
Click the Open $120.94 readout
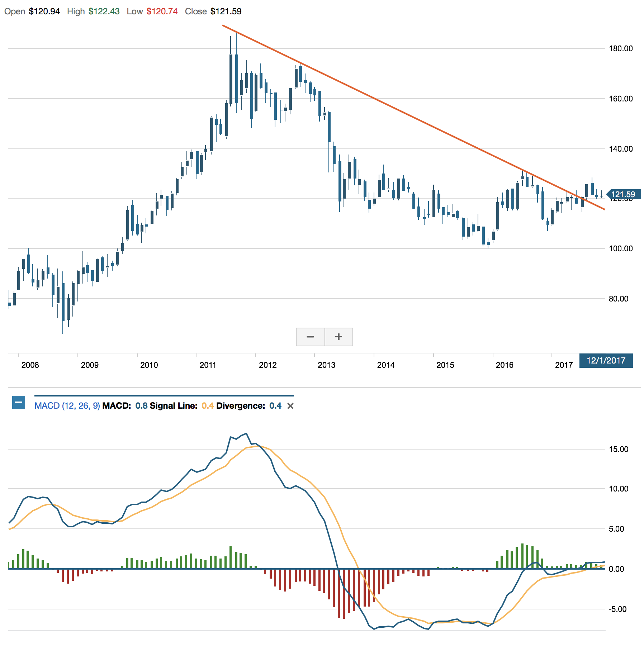(x=32, y=11)
